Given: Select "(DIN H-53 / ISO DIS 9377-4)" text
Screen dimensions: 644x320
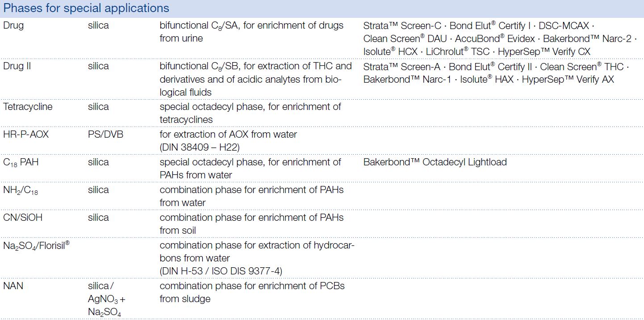Looking at the screenshot, I should point(221,271).
